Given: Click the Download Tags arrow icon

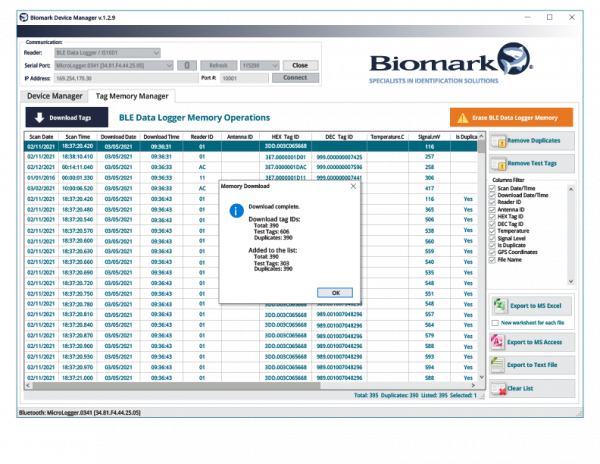Looking at the screenshot, I should click(x=39, y=117).
